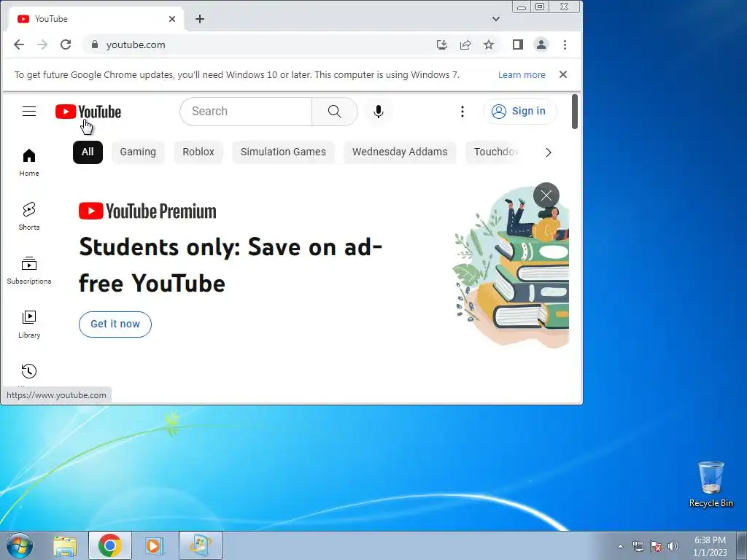
Task: Go to Home in sidebar
Action: tap(29, 163)
